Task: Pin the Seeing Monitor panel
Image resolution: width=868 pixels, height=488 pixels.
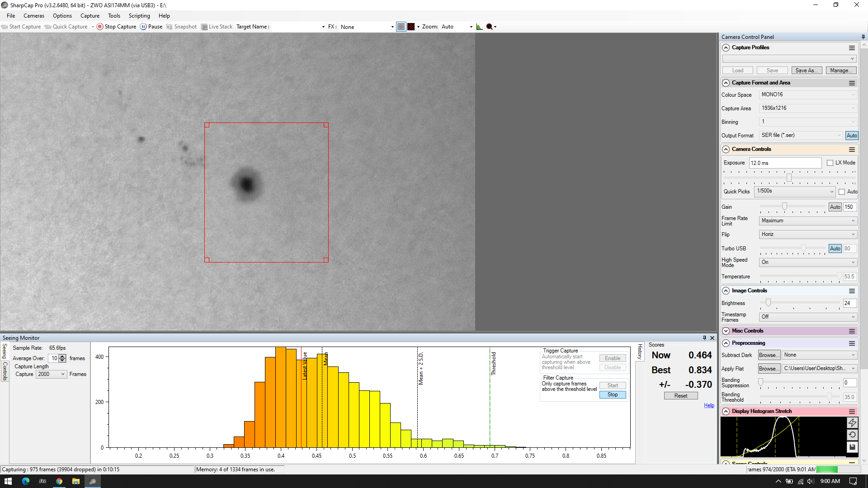Action: pos(704,338)
